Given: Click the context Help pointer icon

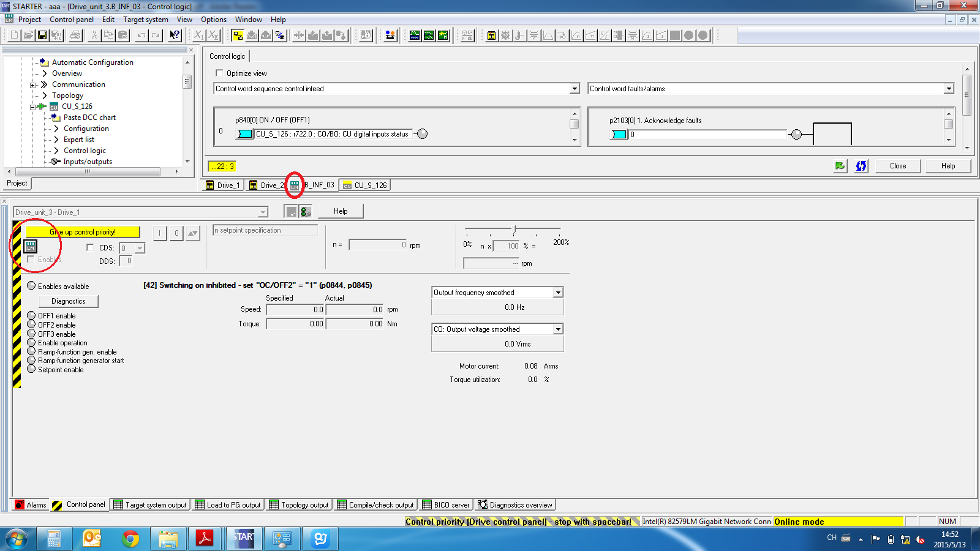Looking at the screenshot, I should (x=175, y=36).
